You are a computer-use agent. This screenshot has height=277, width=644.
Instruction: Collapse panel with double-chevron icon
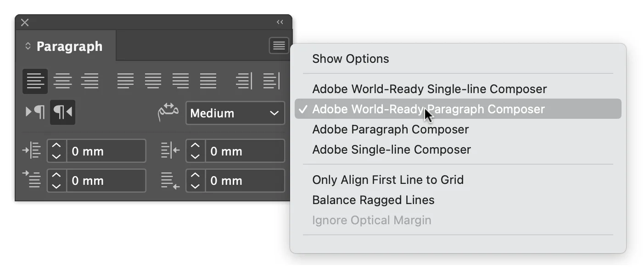(280, 22)
